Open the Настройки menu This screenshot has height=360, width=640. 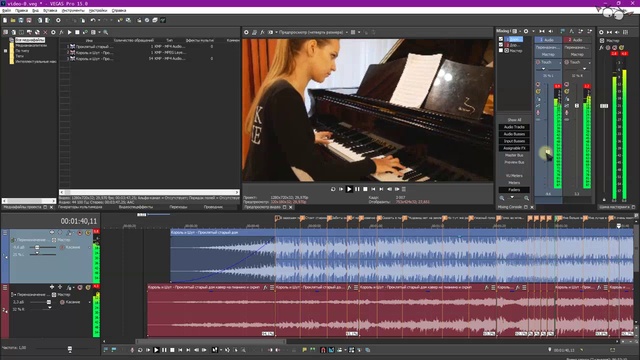(x=98, y=10)
